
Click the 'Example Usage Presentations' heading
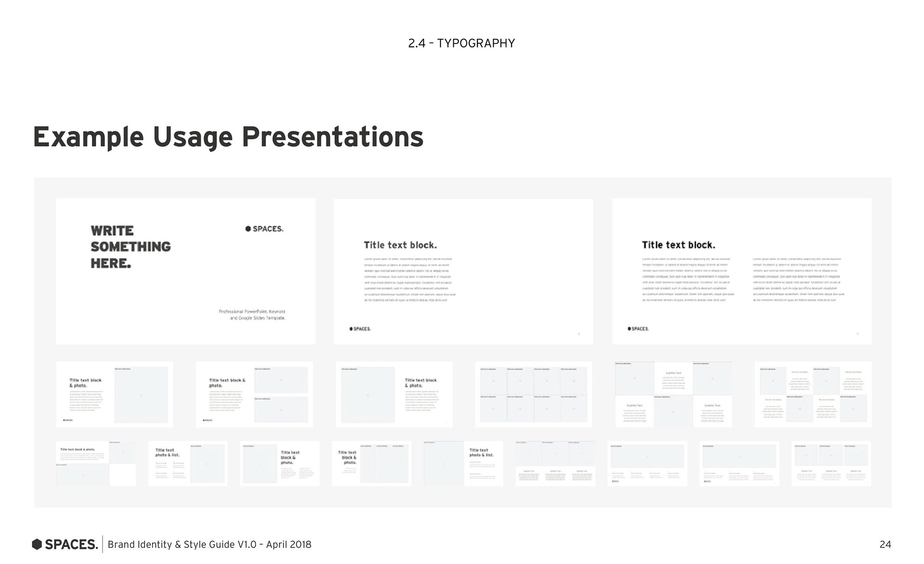click(228, 137)
